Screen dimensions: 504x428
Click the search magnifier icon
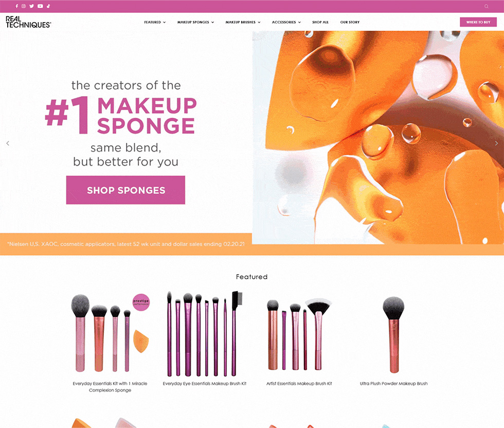tap(487, 7)
